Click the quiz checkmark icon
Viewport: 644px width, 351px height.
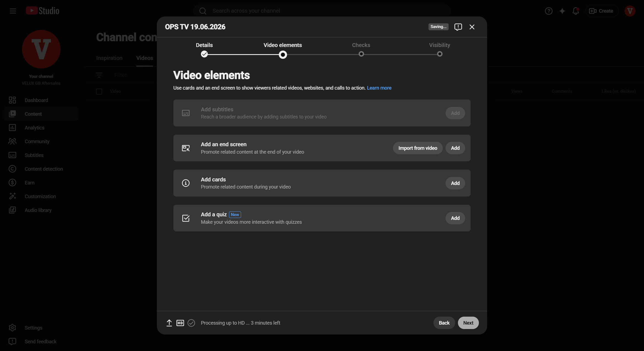[186, 218]
